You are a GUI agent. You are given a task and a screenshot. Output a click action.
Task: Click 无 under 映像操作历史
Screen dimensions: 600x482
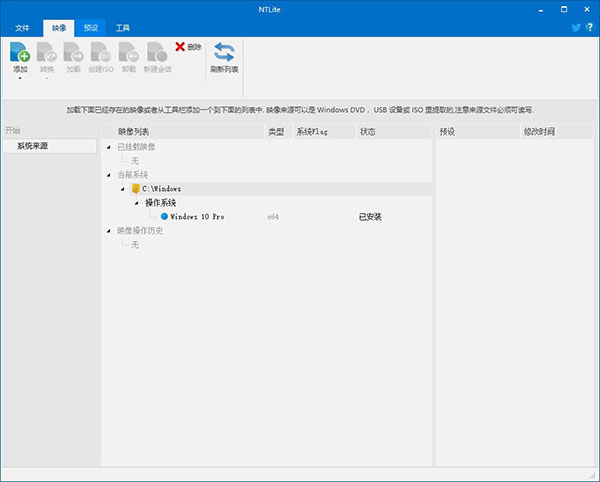click(x=135, y=244)
